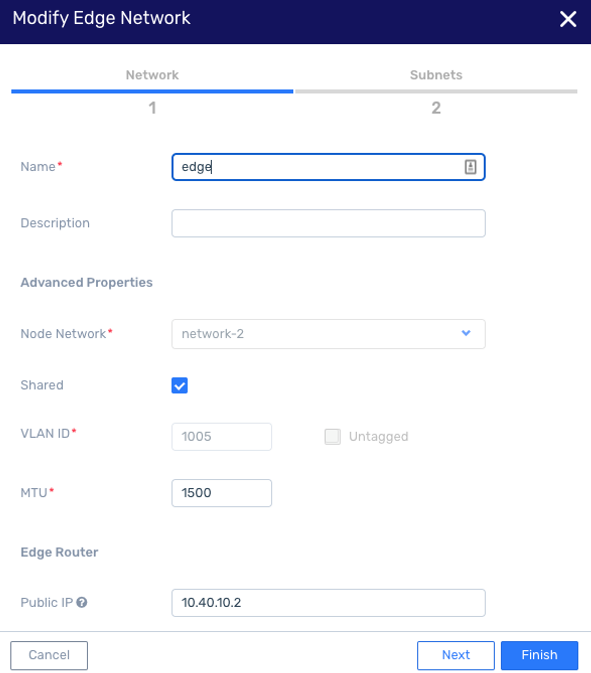
Task: Click the Public IP field 10.40.10.2
Action: [328, 603]
